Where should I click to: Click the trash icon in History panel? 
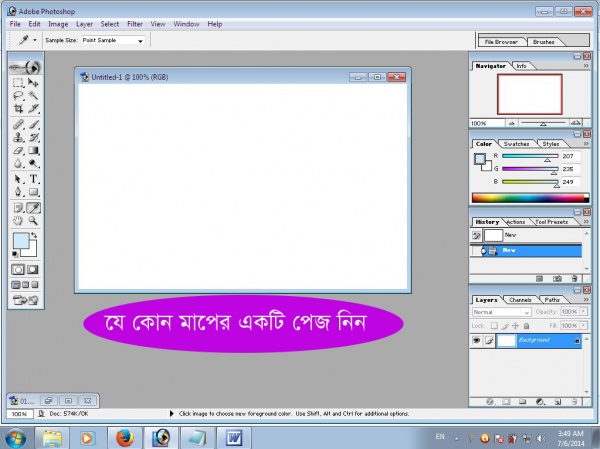[x=574, y=279]
